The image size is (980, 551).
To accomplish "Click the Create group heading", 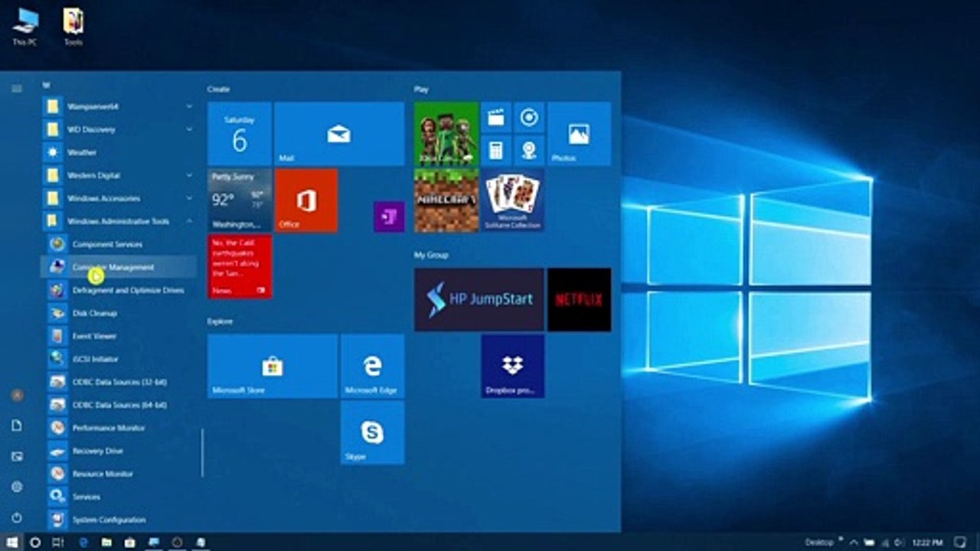I will click(218, 90).
